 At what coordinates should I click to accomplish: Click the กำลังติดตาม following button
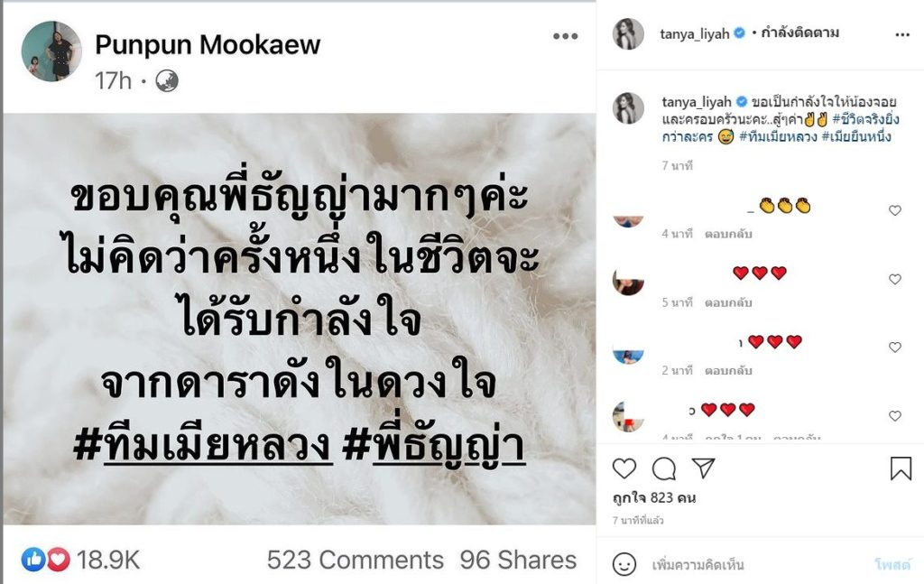799,33
